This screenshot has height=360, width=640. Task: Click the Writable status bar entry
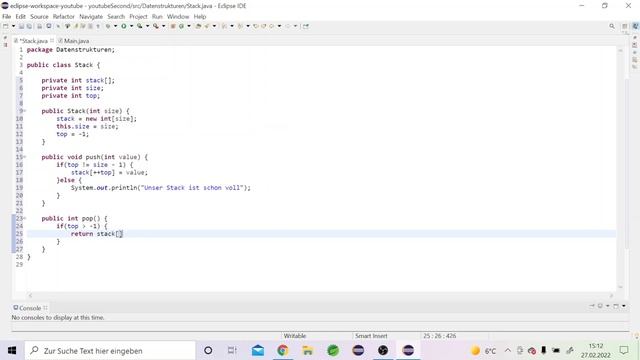(x=295, y=336)
